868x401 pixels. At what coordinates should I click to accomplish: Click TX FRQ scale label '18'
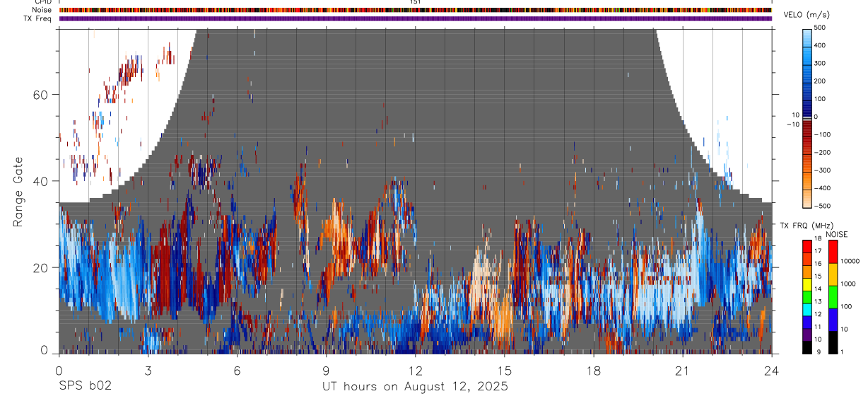coord(819,240)
